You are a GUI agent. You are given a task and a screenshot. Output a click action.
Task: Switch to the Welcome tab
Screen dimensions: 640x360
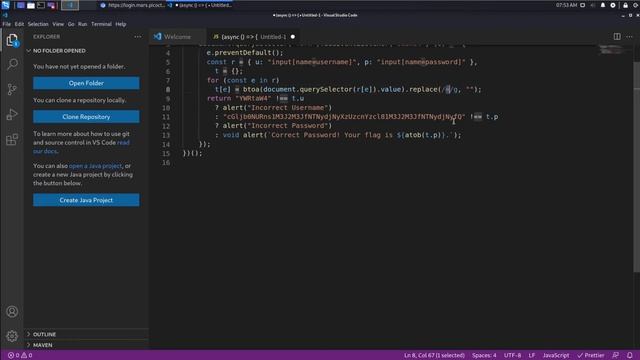point(178,37)
